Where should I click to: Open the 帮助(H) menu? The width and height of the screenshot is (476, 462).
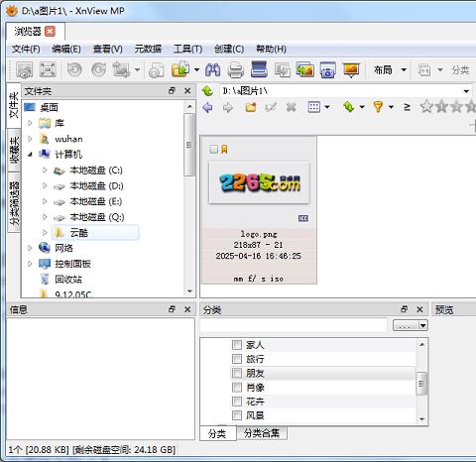click(271, 49)
